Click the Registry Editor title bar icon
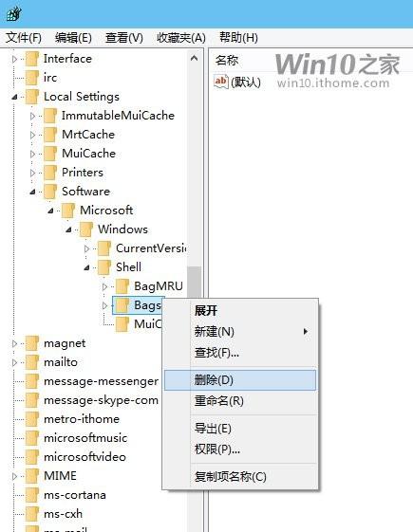 [x=14, y=13]
